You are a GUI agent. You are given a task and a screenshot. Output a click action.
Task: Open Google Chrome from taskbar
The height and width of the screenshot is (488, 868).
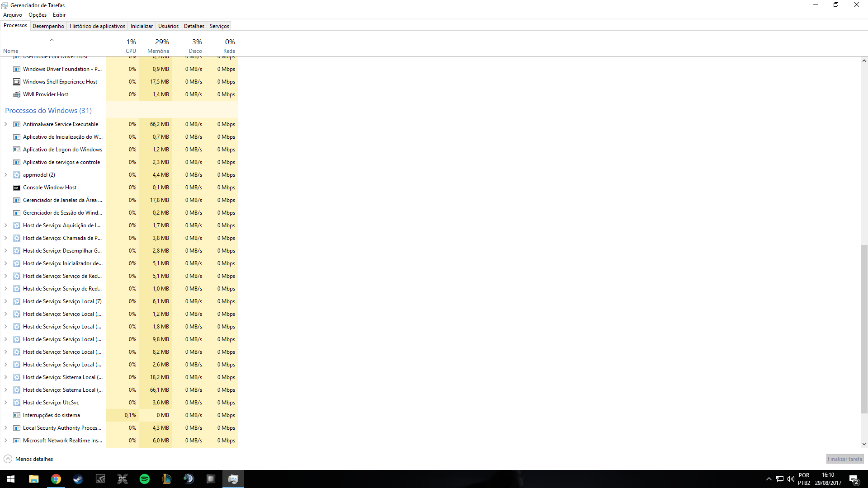tap(56, 479)
